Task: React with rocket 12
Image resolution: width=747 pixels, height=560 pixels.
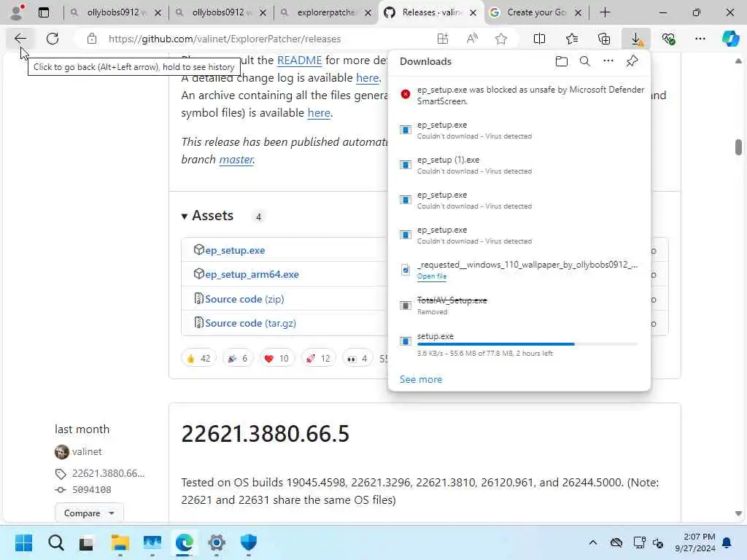Action: [318, 358]
